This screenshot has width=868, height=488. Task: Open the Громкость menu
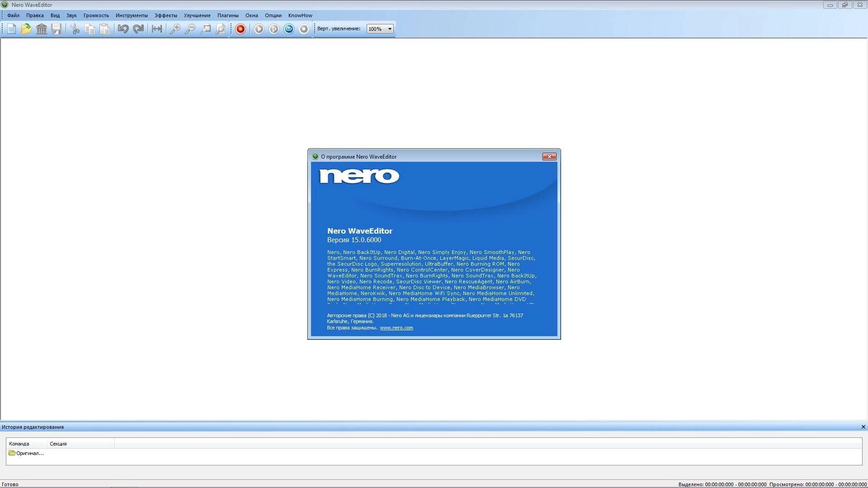(96, 15)
